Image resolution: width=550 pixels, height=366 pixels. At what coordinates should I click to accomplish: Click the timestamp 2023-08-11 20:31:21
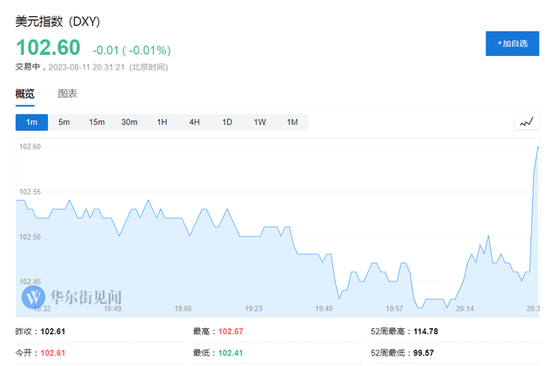point(87,67)
